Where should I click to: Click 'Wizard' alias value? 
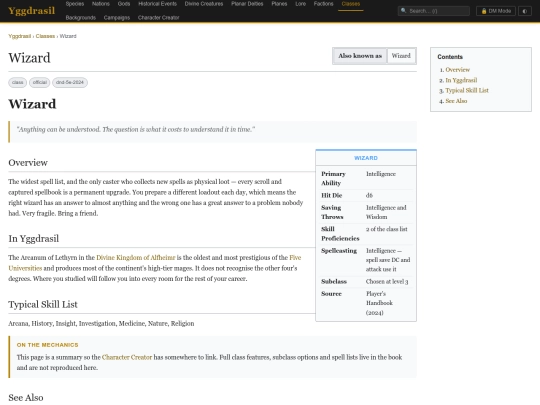point(401,56)
